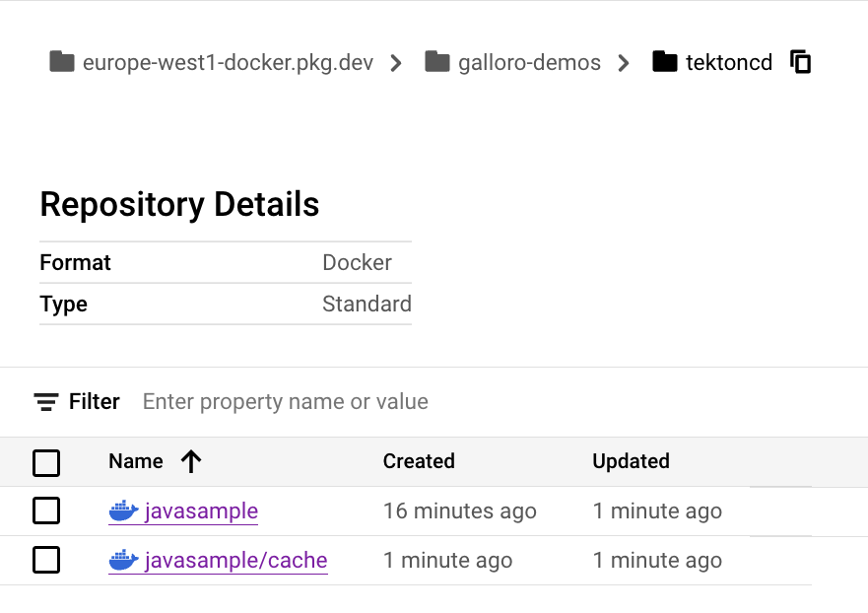Sort the table by Created column

tap(419, 461)
